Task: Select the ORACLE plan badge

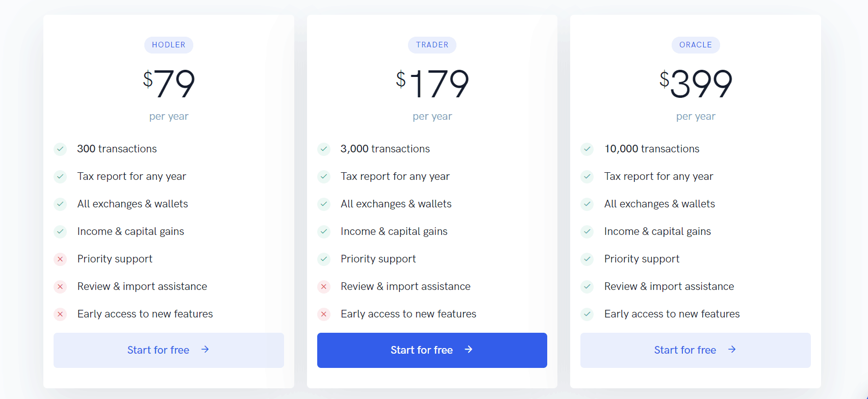Action: coord(696,45)
